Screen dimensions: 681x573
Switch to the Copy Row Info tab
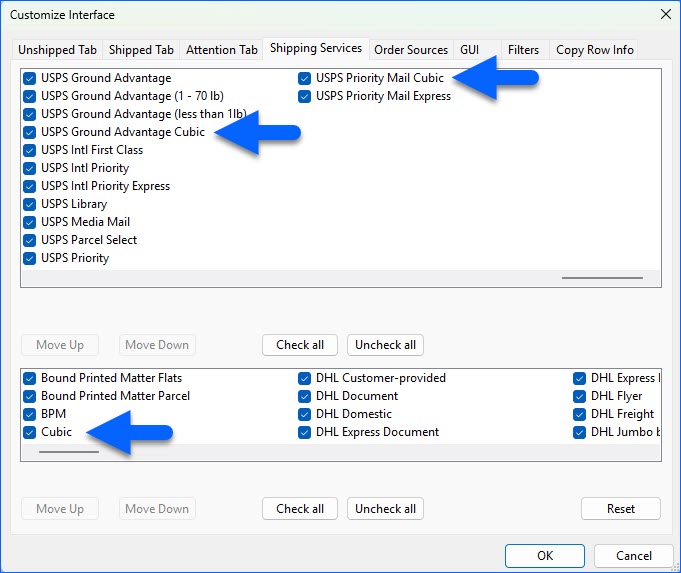[x=594, y=50]
